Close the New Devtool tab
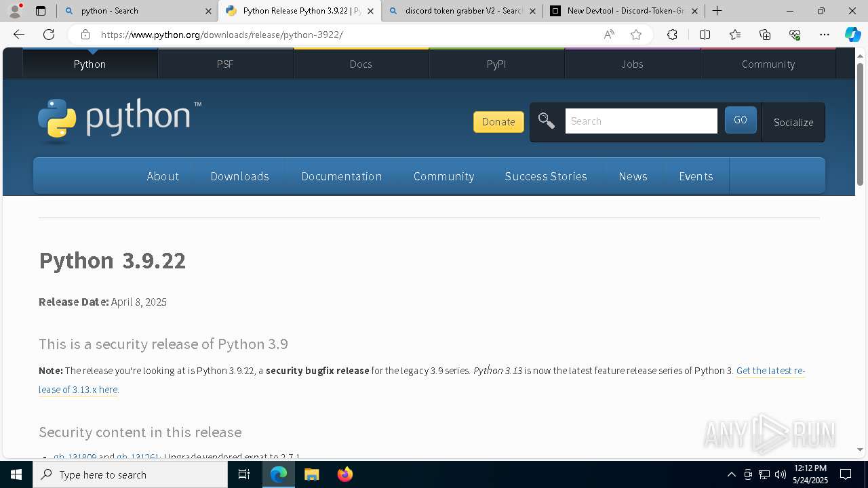The image size is (868, 488). (694, 11)
